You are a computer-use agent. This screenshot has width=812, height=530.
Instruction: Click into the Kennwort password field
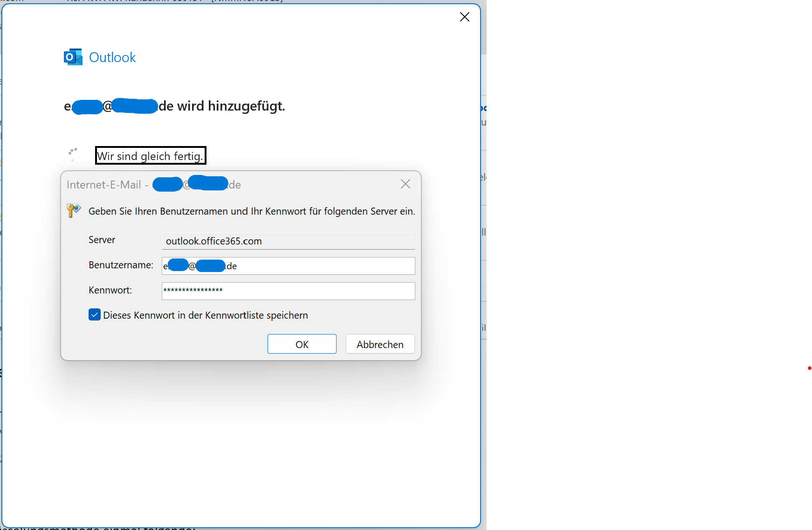coord(288,291)
